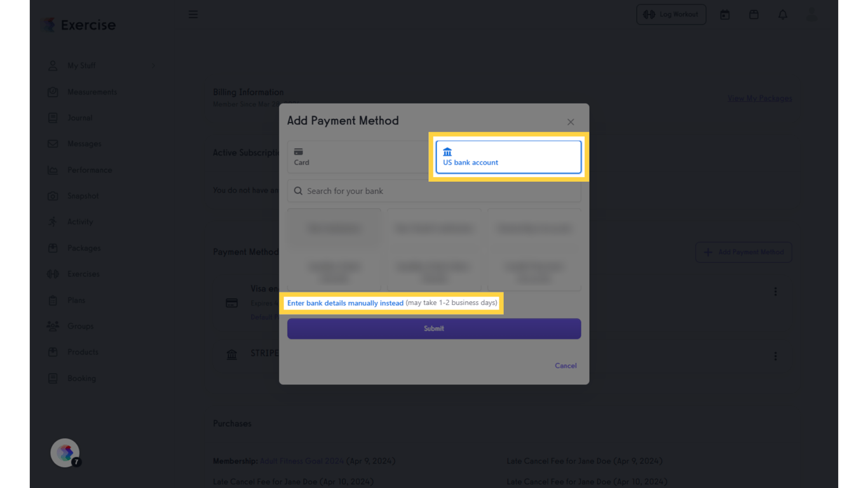The image size is (868, 488).
Task: Click 'Enter bank details manually instead'
Action: pyautogui.click(x=345, y=303)
